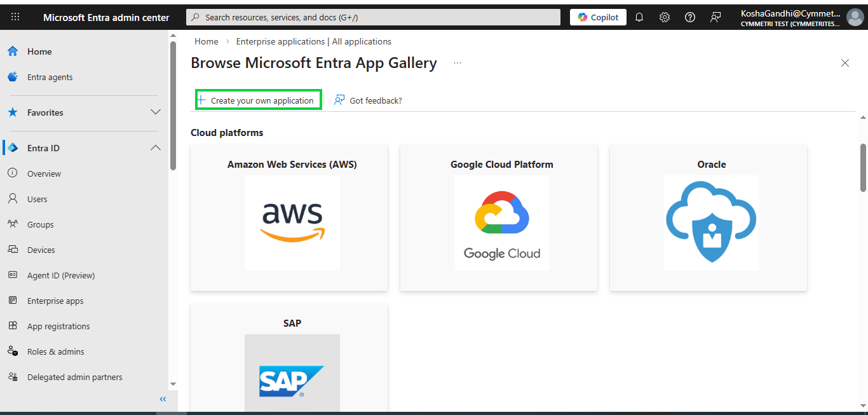Click the Cloud platforms heading
Viewport: 868px width, 415px height.
click(x=227, y=133)
